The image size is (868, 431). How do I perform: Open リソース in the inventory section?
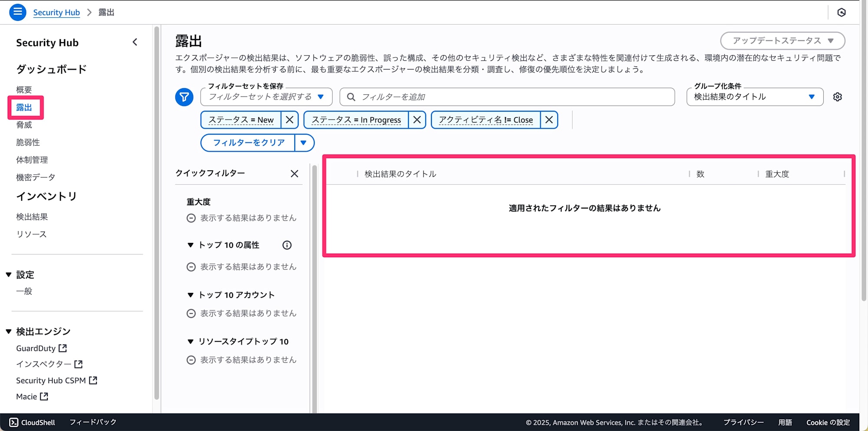pyautogui.click(x=31, y=234)
